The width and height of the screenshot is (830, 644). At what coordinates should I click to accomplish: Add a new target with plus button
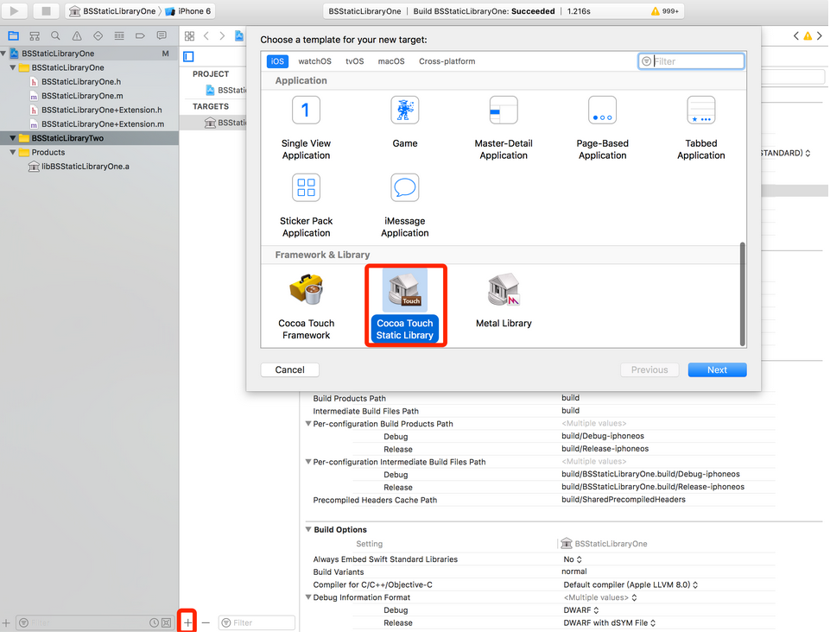pyautogui.click(x=188, y=622)
